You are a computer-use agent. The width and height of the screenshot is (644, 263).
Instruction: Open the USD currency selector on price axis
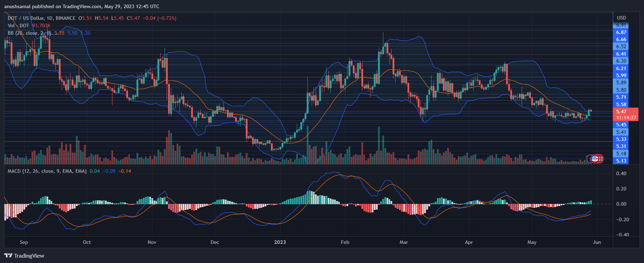pos(621,18)
